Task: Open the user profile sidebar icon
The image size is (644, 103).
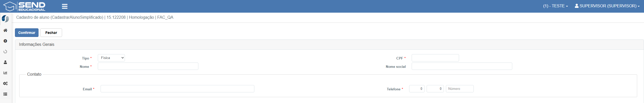Action: (x=5, y=62)
